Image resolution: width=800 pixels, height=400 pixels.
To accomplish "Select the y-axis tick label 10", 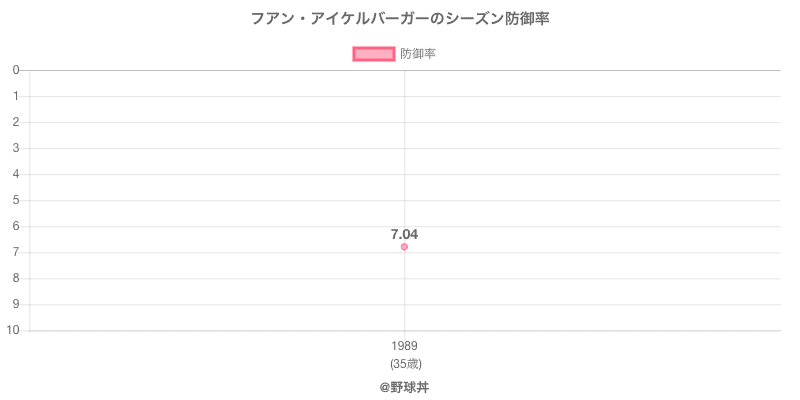I will [14, 330].
